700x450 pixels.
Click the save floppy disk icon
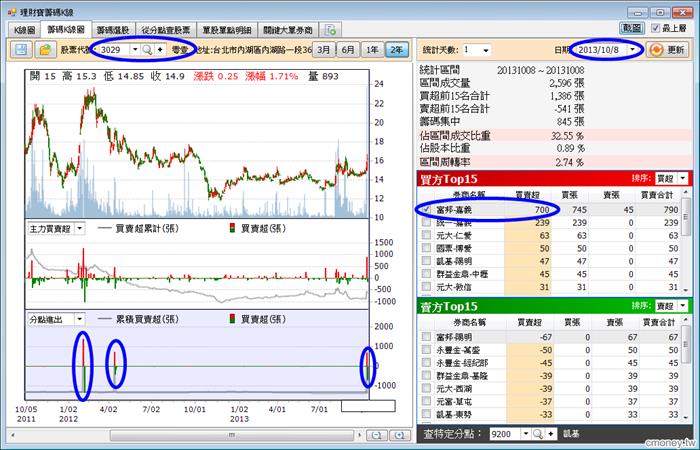coord(21,50)
